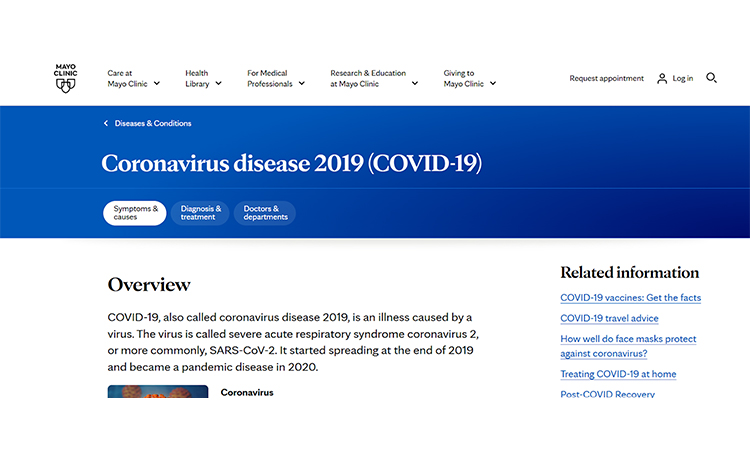This screenshot has height=450, width=750.
Task: Click the Coronavirus disease 2019 (COVID-19) title
Action: click(291, 164)
